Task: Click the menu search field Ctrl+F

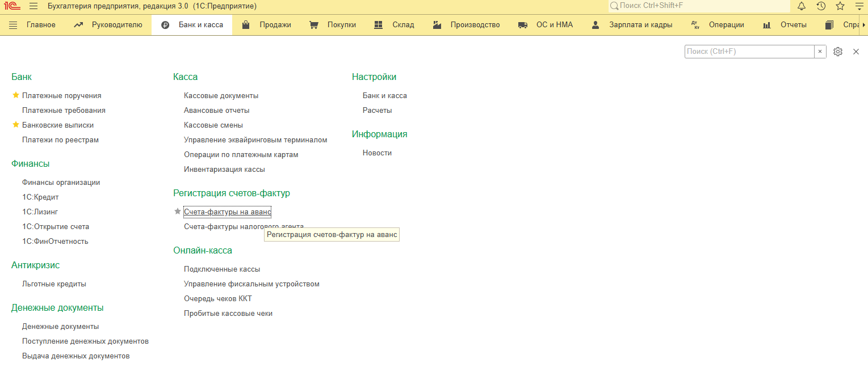Action: 749,52
